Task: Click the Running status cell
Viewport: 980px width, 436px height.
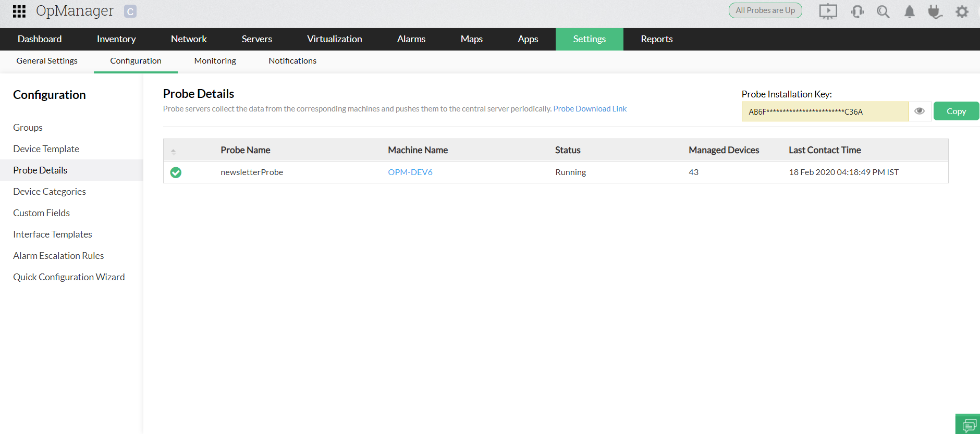Action: click(x=571, y=172)
